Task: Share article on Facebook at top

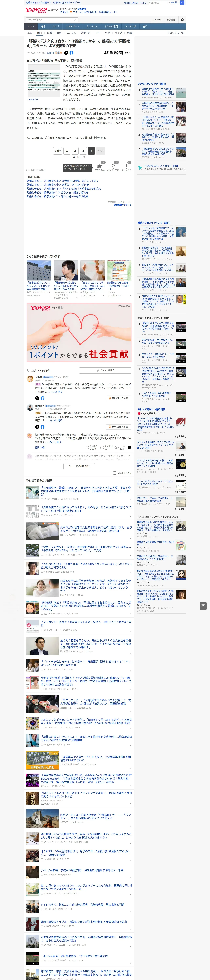Action: point(71,53)
